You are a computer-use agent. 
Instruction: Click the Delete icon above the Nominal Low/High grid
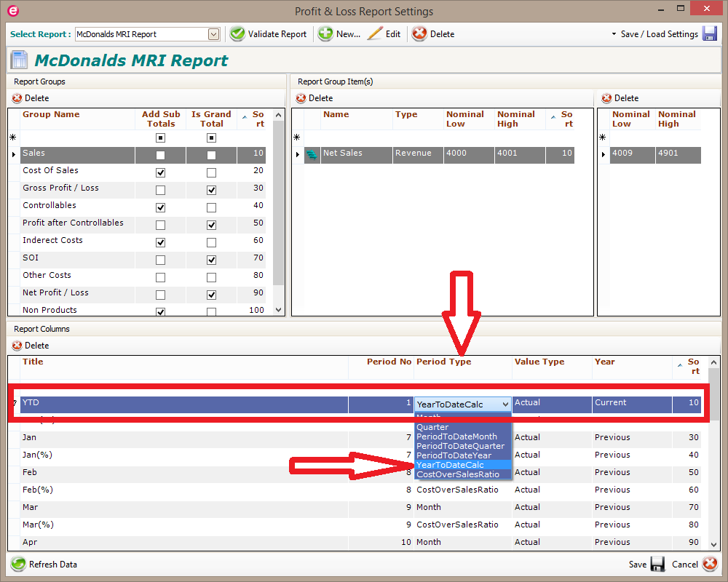pyautogui.click(x=606, y=98)
